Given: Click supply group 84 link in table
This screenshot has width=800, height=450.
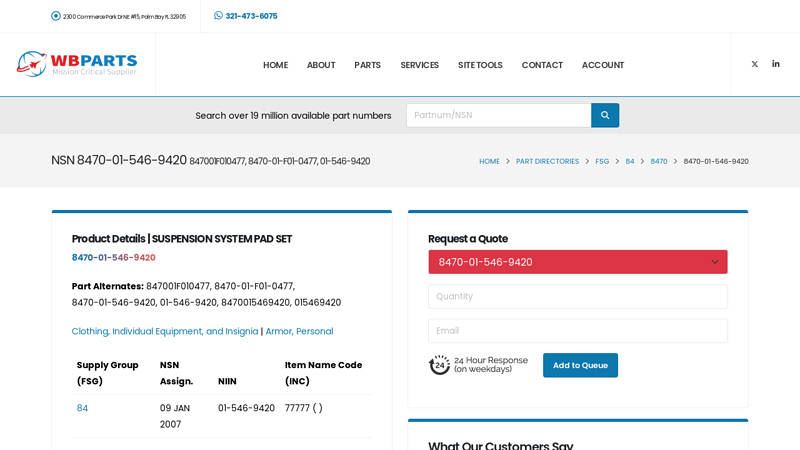Looking at the screenshot, I should 82,408.
